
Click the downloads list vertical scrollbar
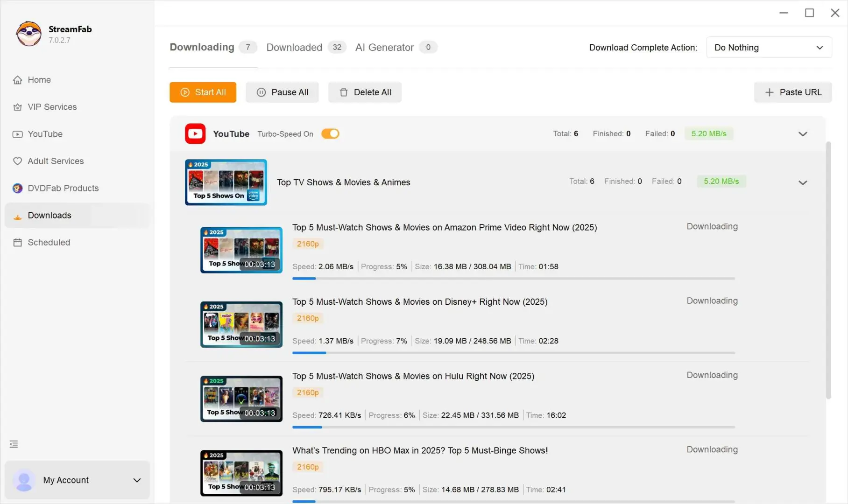tap(829, 271)
